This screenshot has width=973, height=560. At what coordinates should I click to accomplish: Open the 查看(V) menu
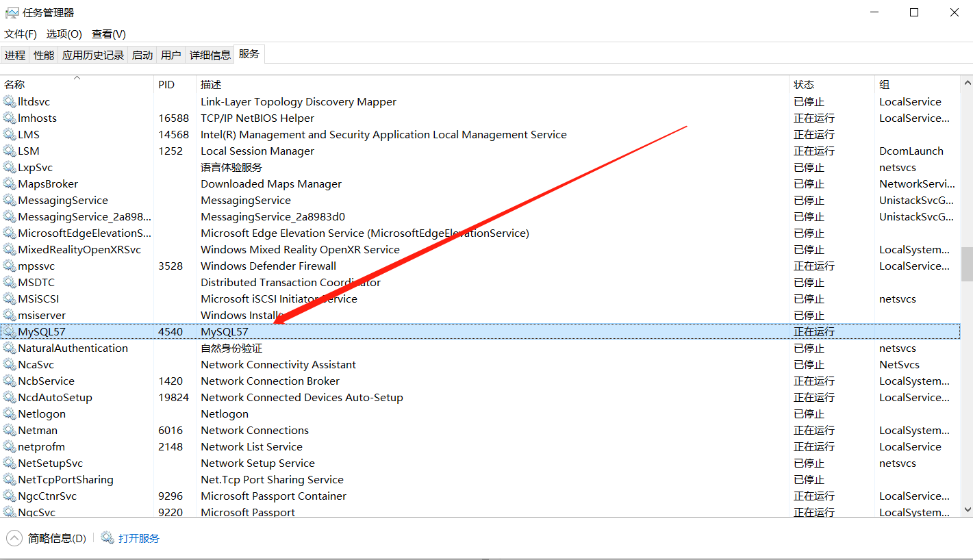(108, 34)
